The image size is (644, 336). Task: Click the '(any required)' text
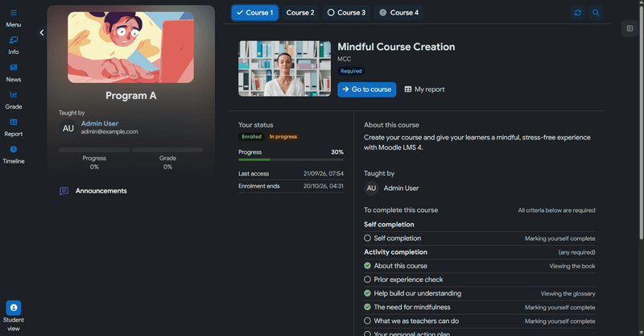pos(576,252)
